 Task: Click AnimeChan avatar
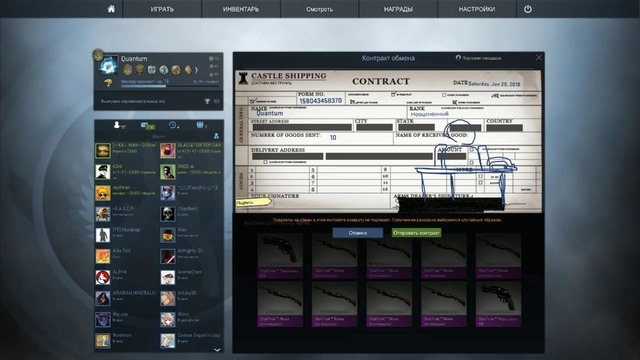coord(168,278)
